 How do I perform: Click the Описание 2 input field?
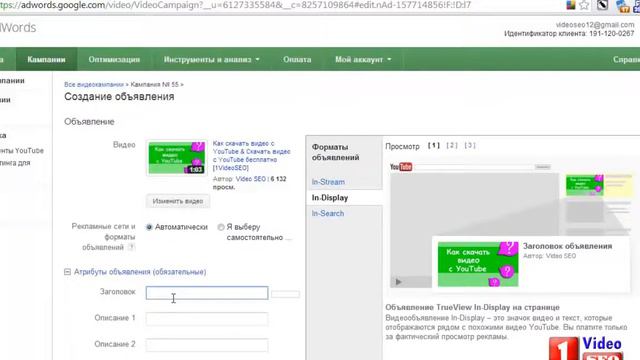tap(207, 345)
